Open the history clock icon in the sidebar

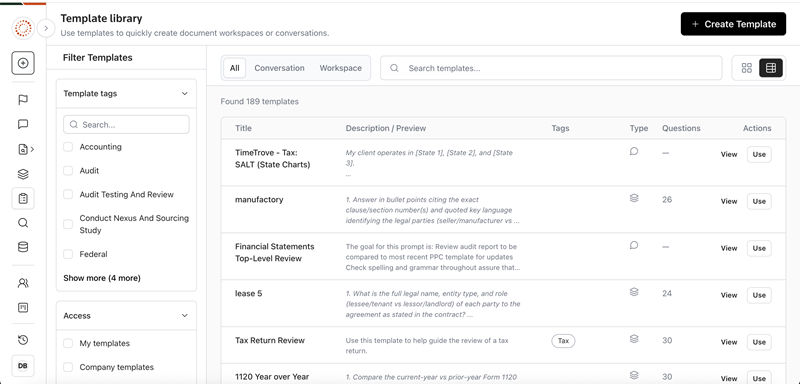coord(23,340)
